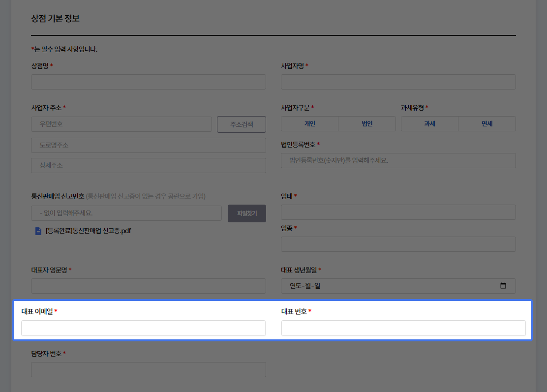Focus the 담당자 번호 input field

coord(148,370)
